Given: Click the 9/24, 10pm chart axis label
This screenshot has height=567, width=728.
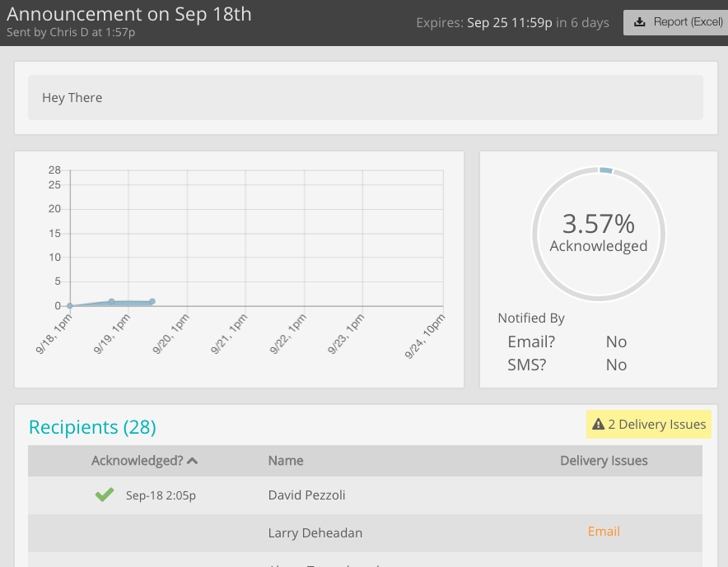Looking at the screenshot, I should point(424,337).
